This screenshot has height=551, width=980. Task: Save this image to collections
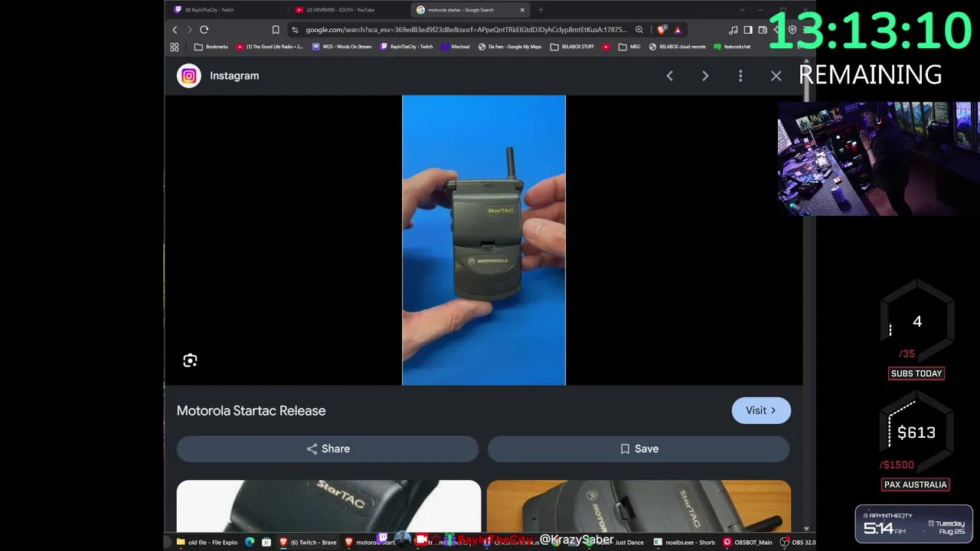click(x=639, y=449)
